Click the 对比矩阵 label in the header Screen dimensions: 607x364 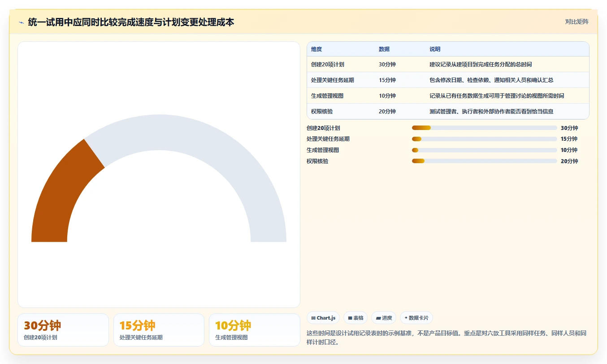[577, 22]
